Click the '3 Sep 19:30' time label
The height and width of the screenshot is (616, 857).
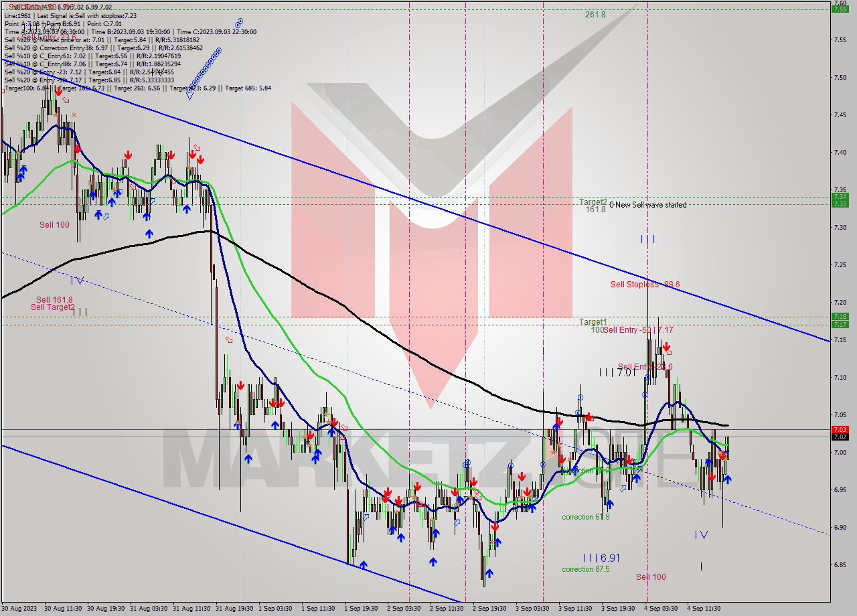[x=617, y=609]
